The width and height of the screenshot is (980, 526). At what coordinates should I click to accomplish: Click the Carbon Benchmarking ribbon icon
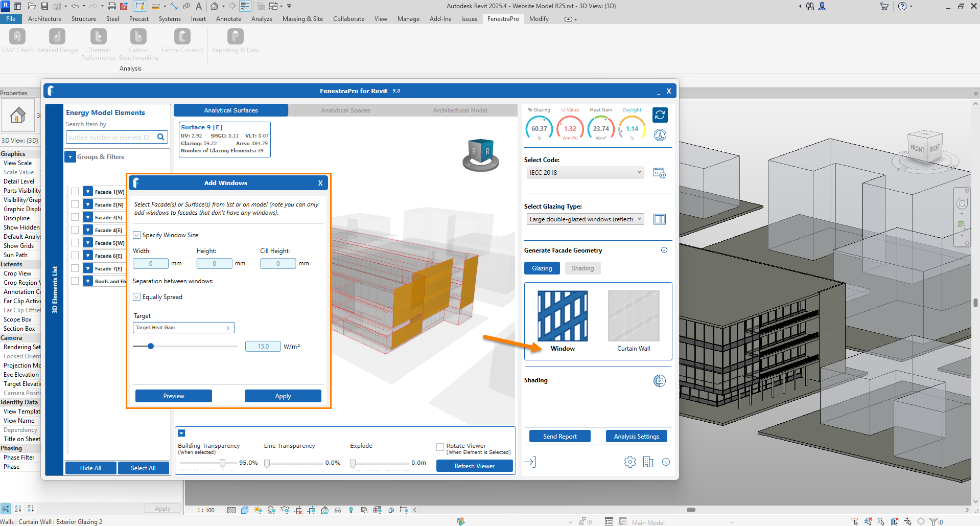point(138,37)
